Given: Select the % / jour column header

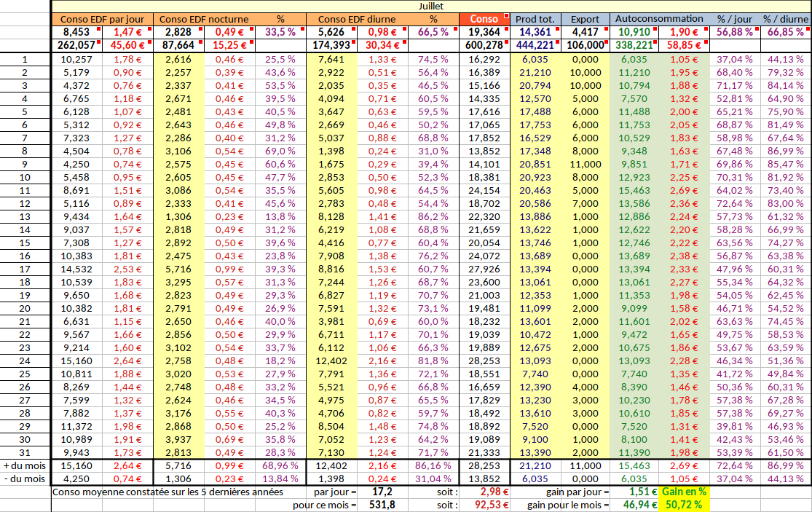Looking at the screenshot, I should [735, 19].
